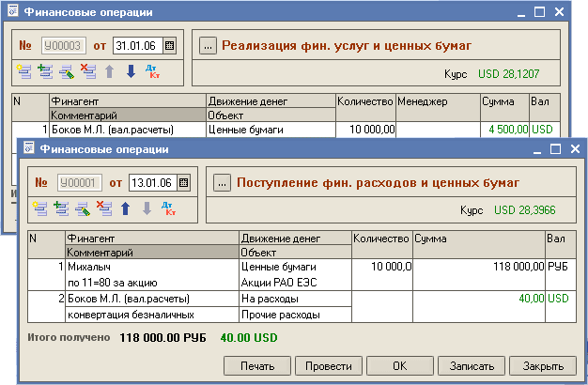Move row down arrow in front window
Image resolution: width=588 pixels, height=385 pixels.
click(147, 208)
